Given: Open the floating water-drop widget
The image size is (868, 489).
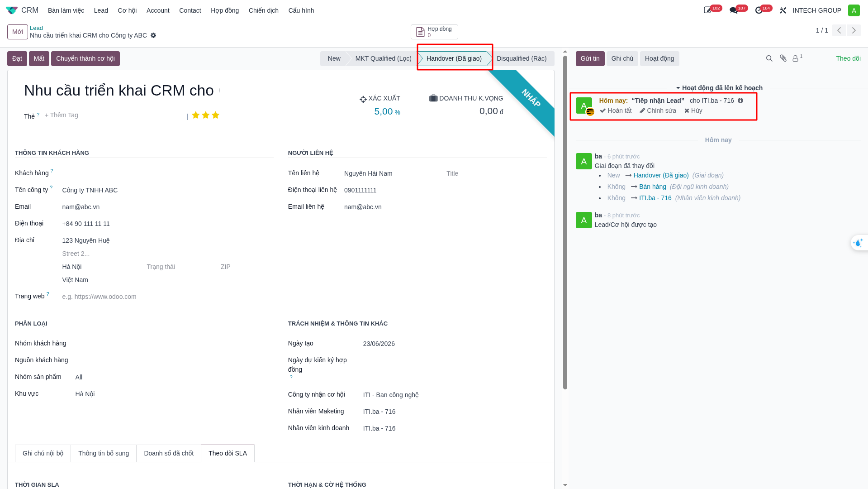Looking at the screenshot, I should [x=858, y=243].
